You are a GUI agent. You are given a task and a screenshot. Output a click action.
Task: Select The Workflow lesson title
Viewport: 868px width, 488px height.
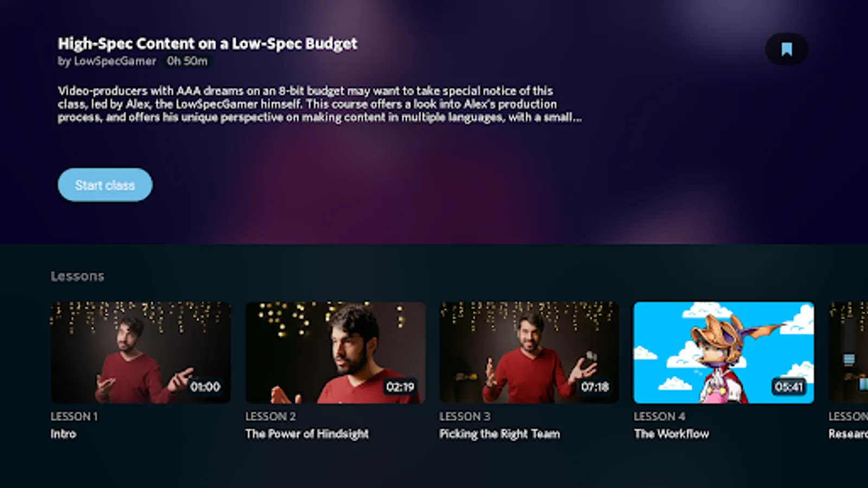point(672,434)
